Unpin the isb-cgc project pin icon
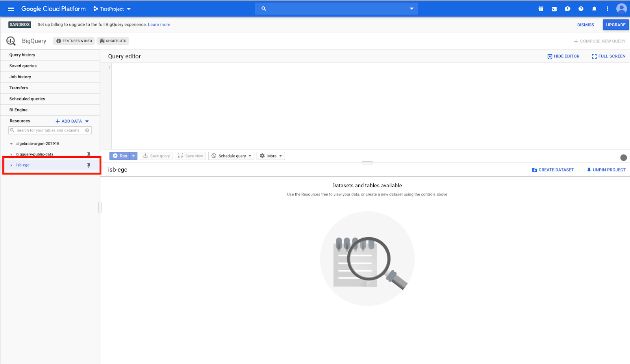 click(89, 165)
